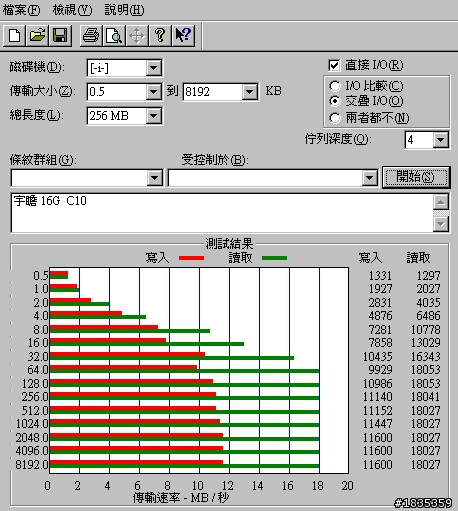
Task: Open the 檢視(V) menu
Action: 72,10
